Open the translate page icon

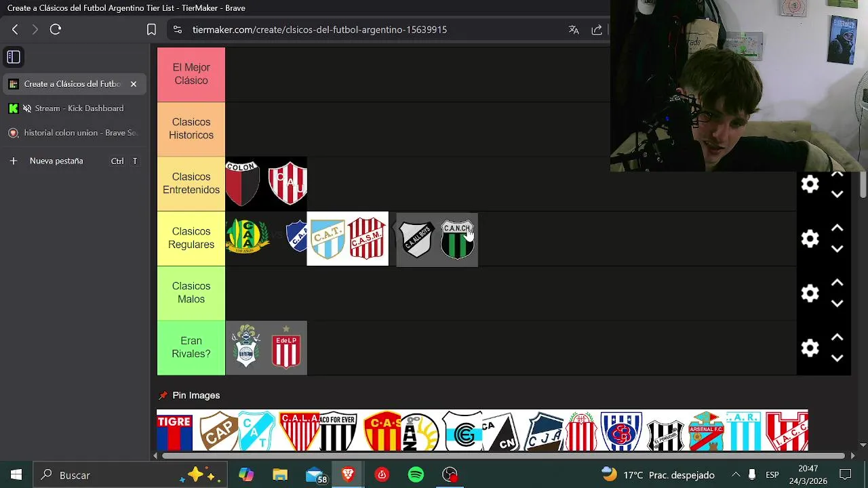click(x=574, y=30)
